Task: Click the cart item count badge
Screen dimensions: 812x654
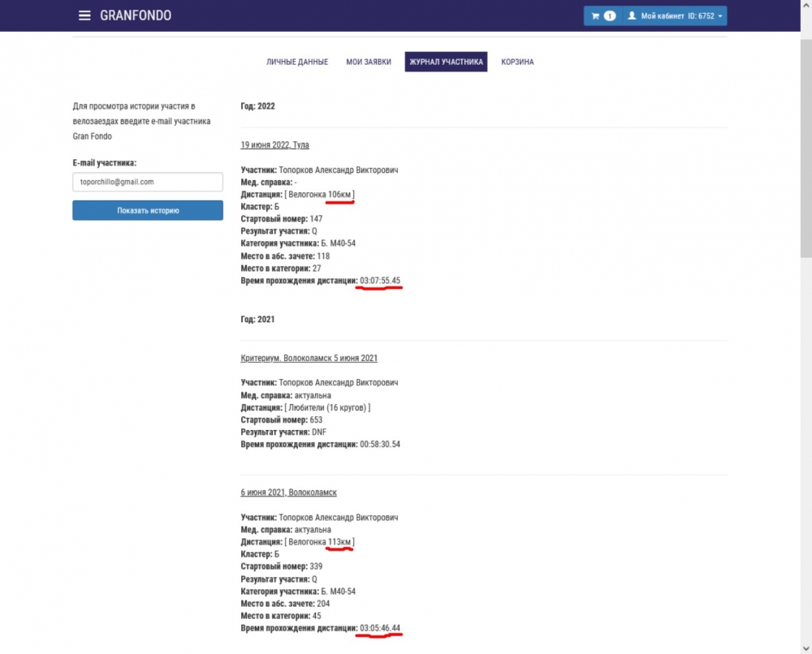Action: pos(609,15)
